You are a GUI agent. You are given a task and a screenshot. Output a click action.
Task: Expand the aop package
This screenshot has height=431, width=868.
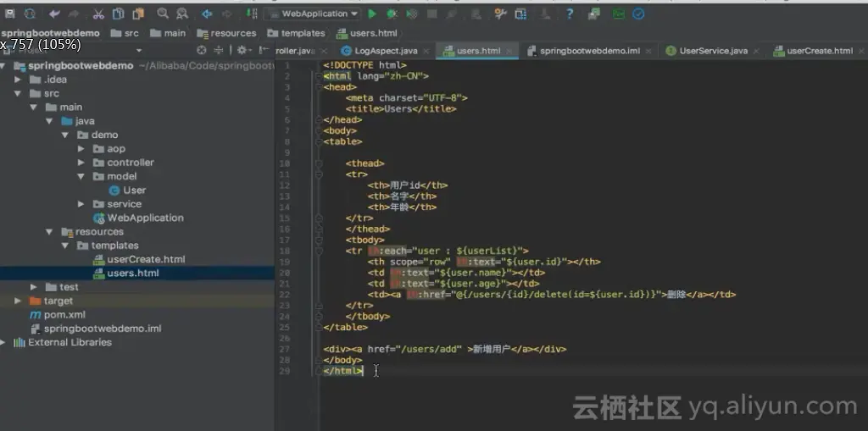(x=81, y=149)
